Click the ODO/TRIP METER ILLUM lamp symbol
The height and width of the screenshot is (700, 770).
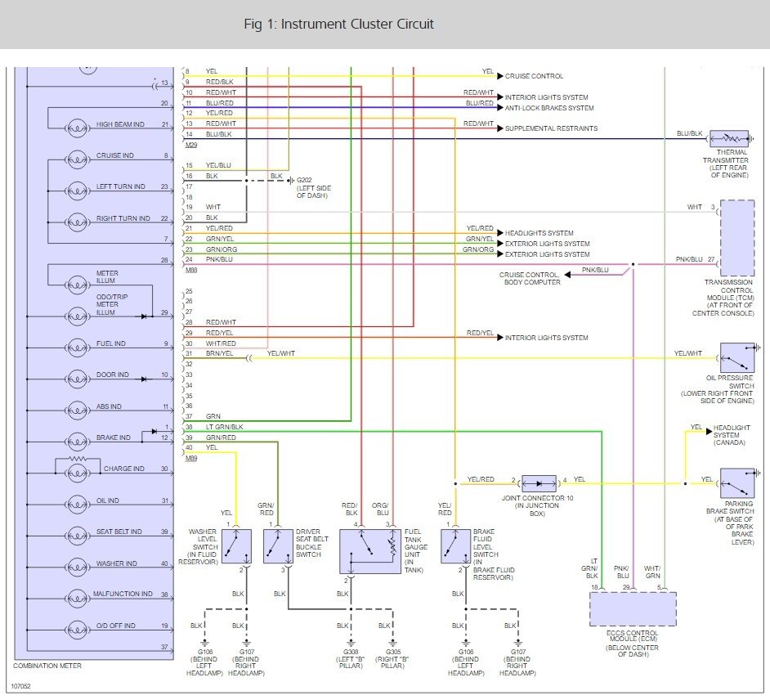point(77,316)
